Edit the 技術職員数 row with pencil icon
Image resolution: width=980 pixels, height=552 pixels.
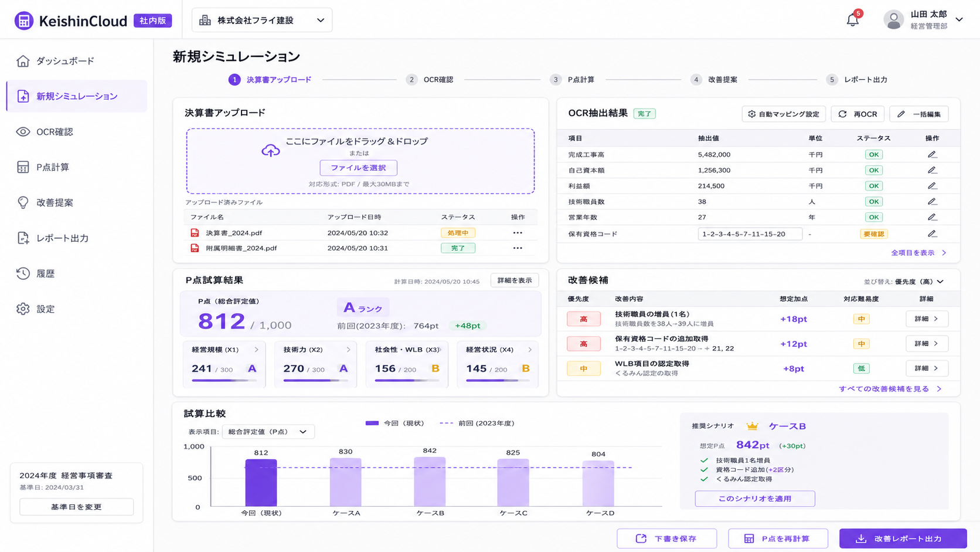[932, 201]
